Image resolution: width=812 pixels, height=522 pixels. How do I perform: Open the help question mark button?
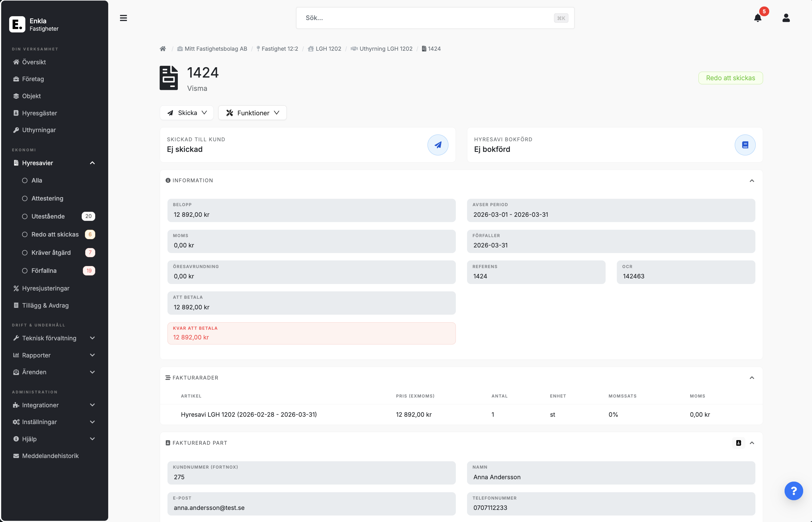793,490
